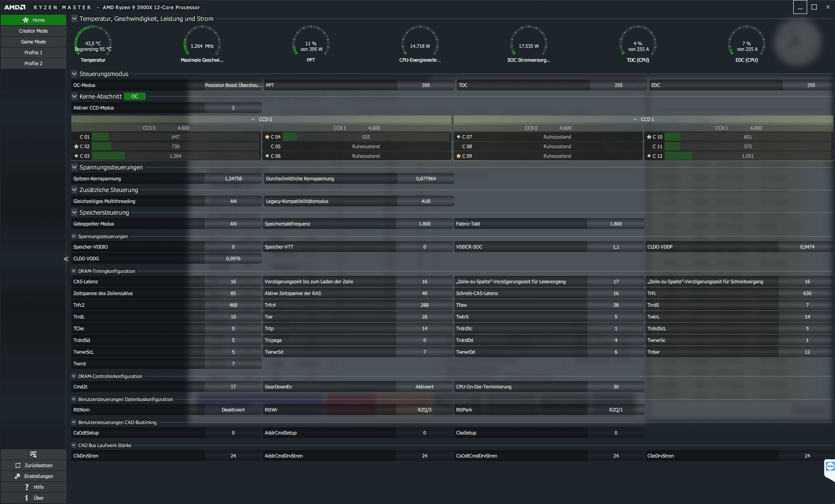This screenshot has width=835, height=504.
Task: Collapse Steuerungsmodus section
Action: (74, 74)
